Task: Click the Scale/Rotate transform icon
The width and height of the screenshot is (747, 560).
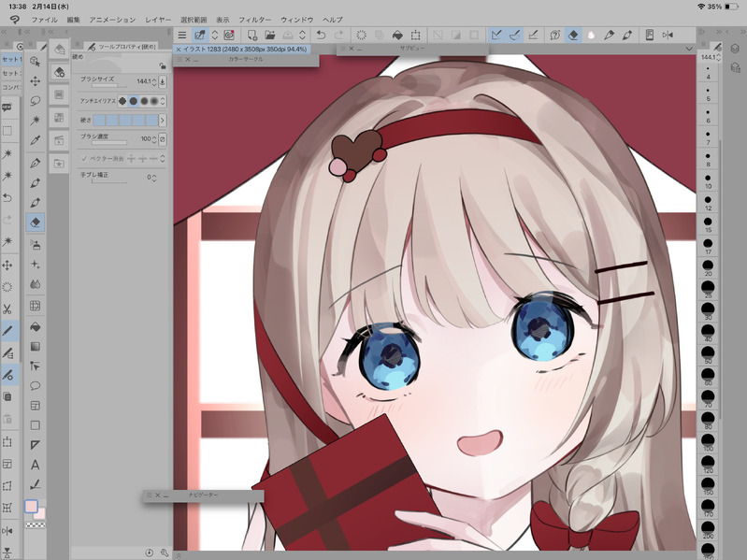Action: (x=415, y=35)
